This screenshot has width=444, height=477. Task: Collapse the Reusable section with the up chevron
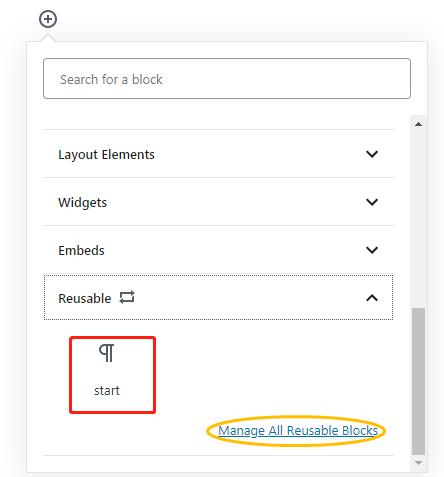point(372,298)
